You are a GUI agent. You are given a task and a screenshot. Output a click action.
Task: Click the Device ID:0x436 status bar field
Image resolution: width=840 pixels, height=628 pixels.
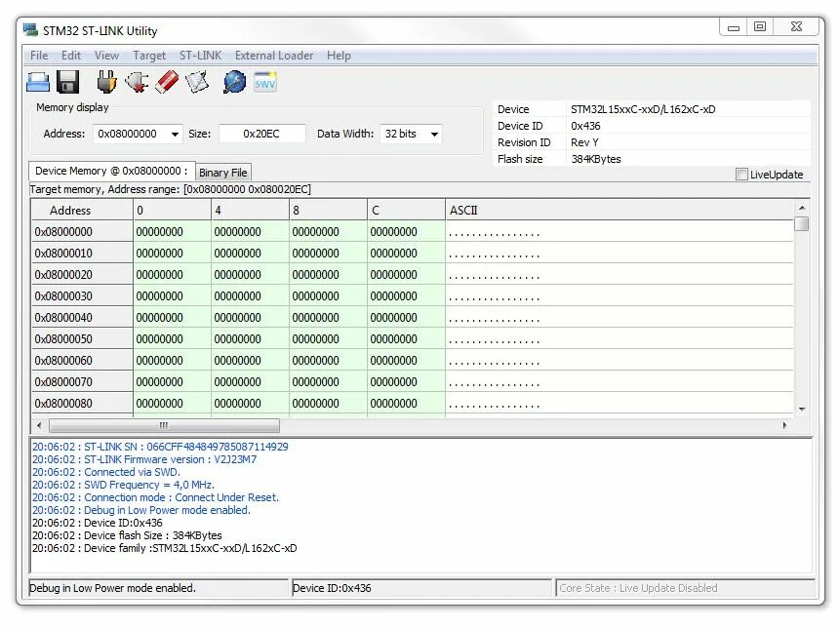[x=421, y=588]
